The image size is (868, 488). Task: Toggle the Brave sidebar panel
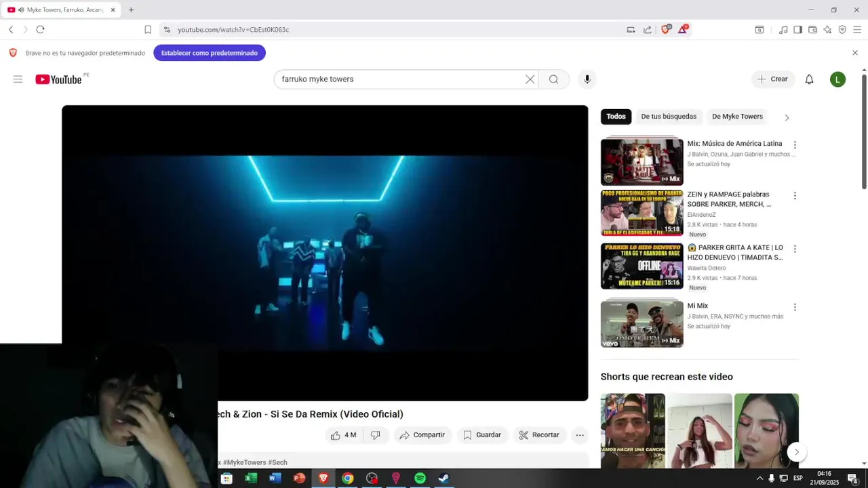coord(797,29)
